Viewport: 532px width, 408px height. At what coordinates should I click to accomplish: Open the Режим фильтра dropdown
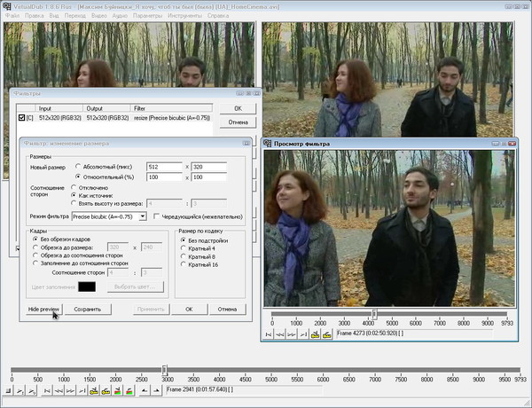(109, 216)
